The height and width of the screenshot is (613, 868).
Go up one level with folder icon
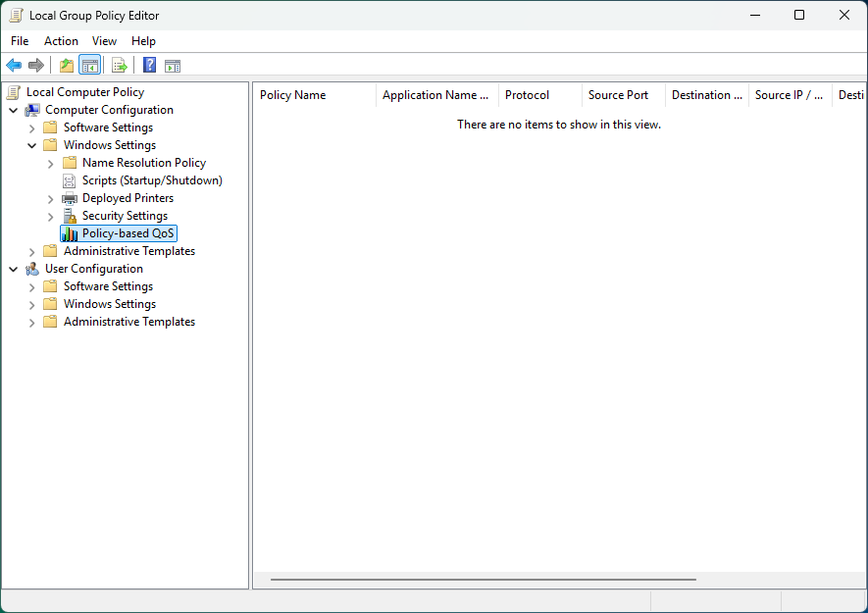pos(67,66)
